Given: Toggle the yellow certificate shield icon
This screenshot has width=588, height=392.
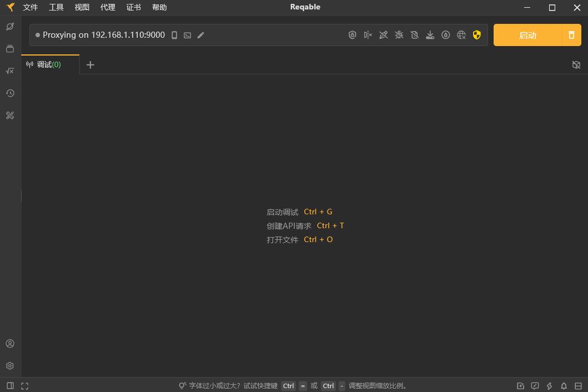Looking at the screenshot, I should (476, 34).
